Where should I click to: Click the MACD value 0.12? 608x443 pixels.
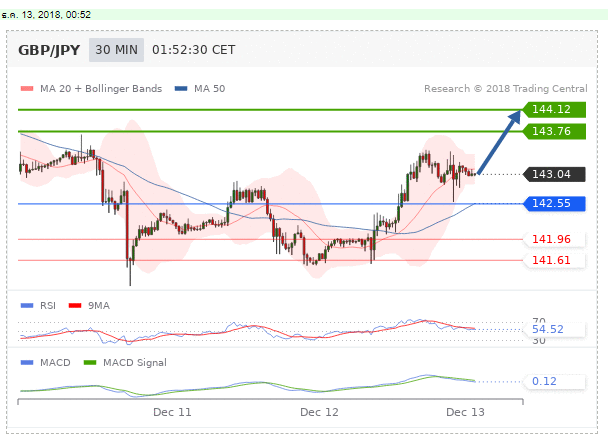click(x=544, y=381)
